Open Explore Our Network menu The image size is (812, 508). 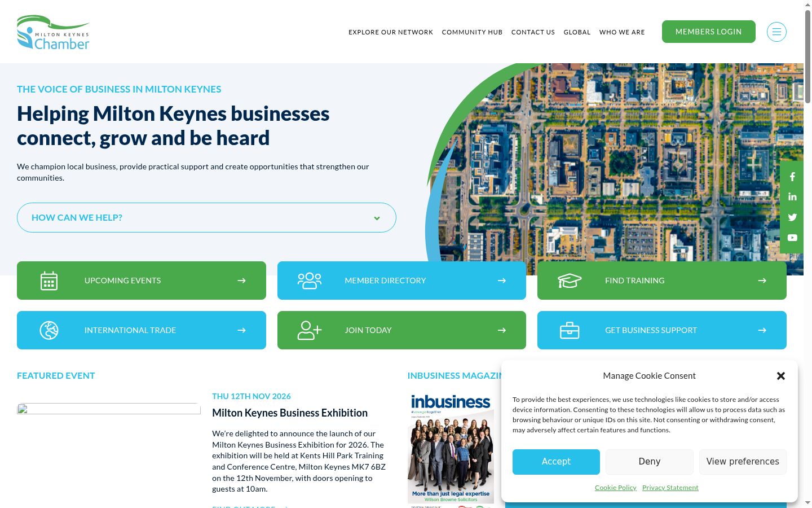391,32
